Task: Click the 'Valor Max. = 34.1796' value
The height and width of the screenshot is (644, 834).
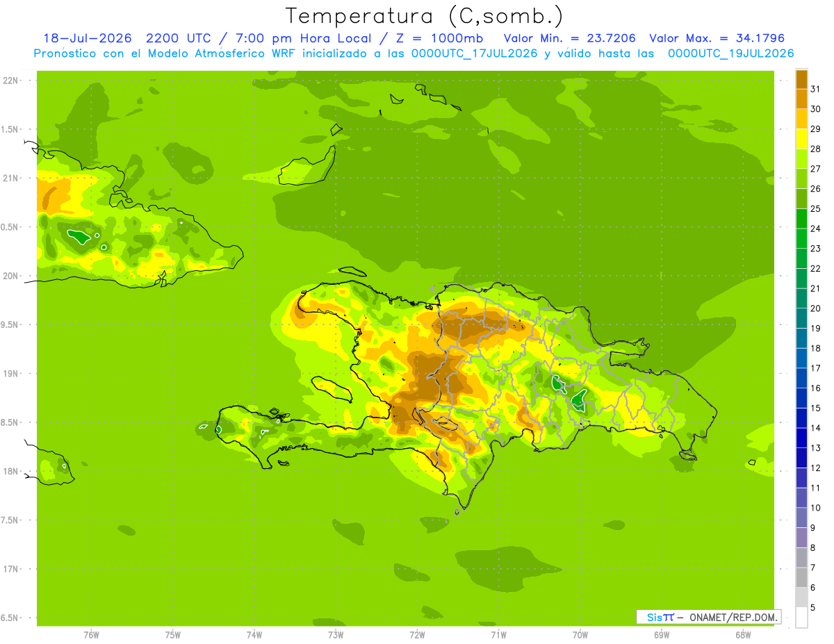Action: click(717, 38)
